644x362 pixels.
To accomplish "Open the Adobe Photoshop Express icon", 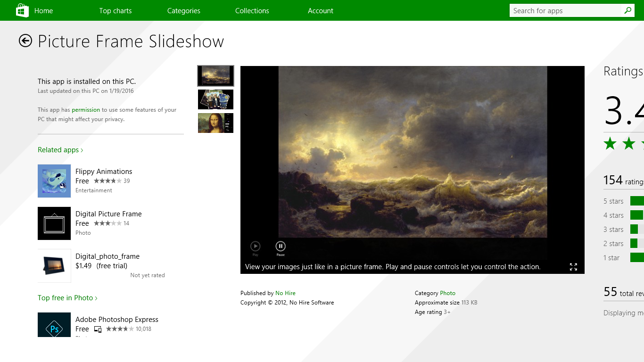I will coord(54,325).
